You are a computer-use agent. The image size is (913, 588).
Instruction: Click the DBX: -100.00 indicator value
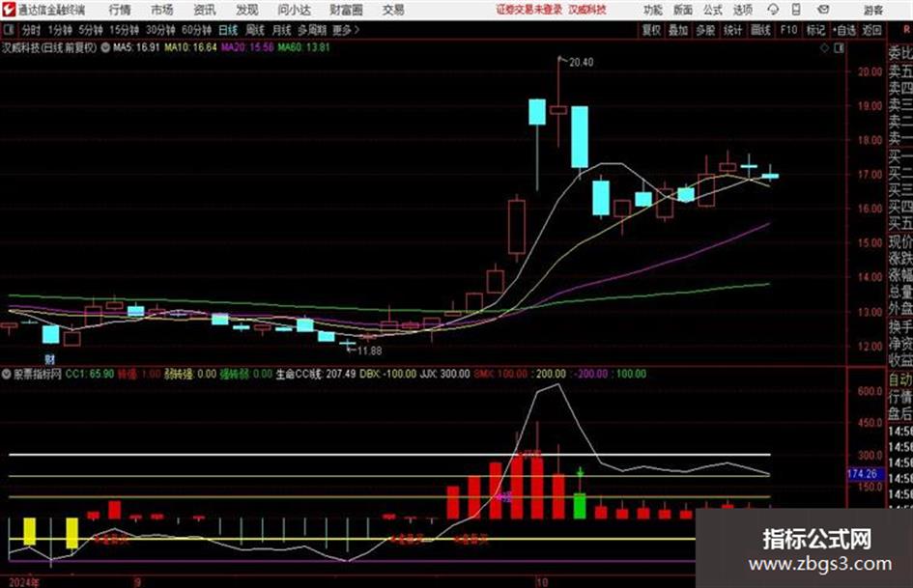click(x=388, y=374)
